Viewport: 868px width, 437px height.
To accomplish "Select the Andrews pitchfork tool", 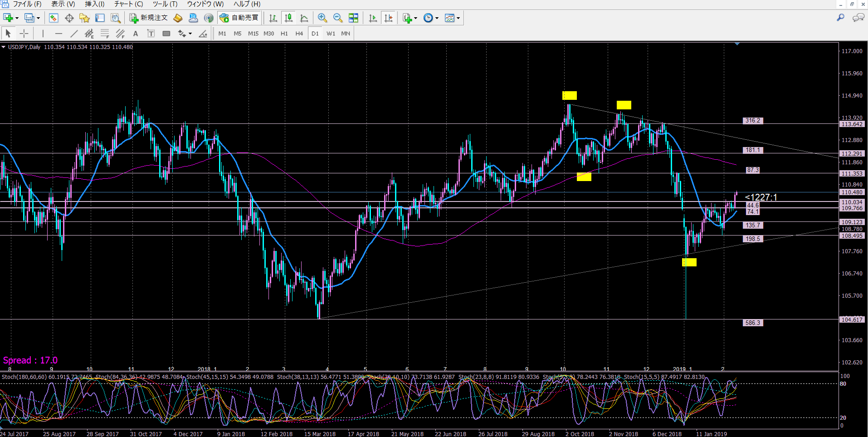I will [120, 33].
